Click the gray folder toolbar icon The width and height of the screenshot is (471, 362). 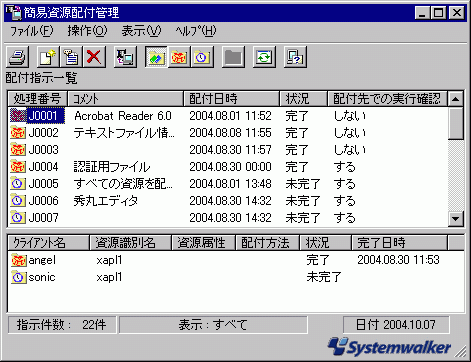233,57
